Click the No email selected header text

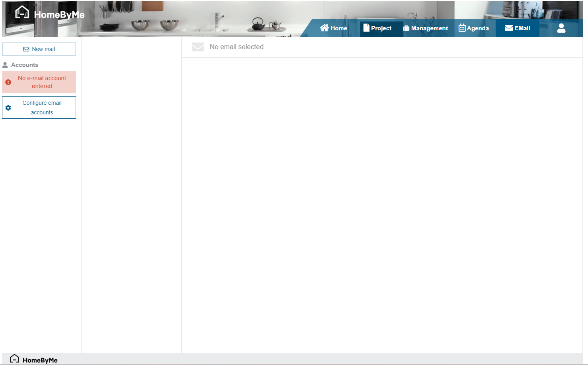click(236, 47)
